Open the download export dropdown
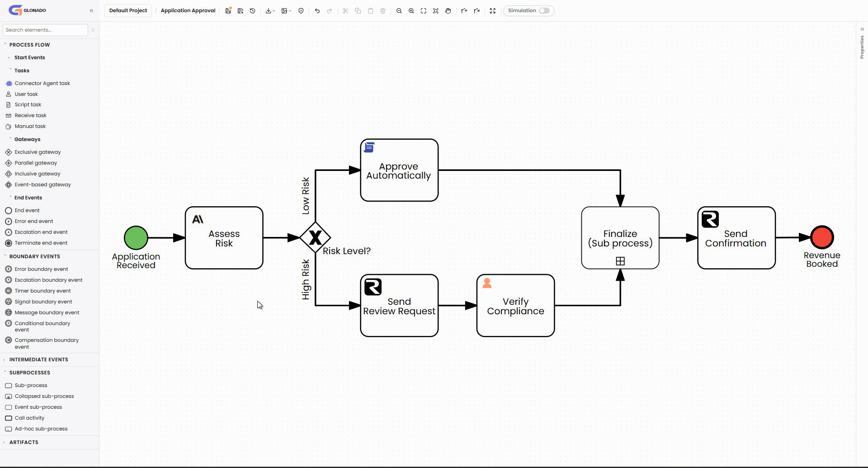 pyautogui.click(x=270, y=10)
